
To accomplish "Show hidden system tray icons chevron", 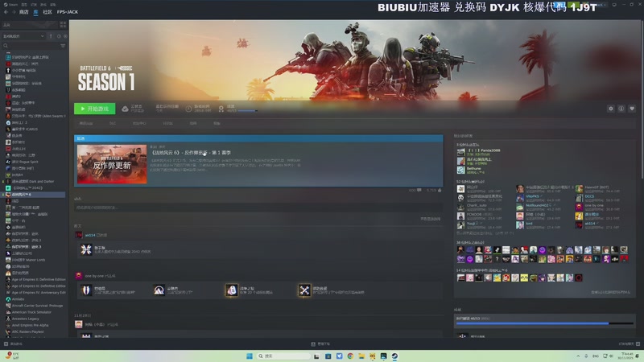I will point(578,356).
